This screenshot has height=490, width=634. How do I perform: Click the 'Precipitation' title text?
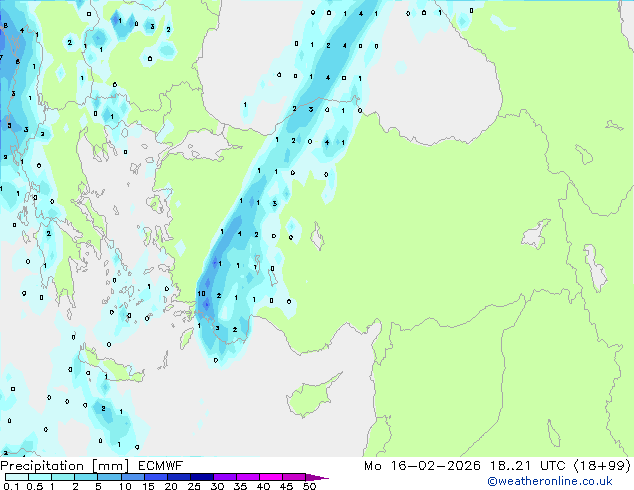click(x=42, y=466)
